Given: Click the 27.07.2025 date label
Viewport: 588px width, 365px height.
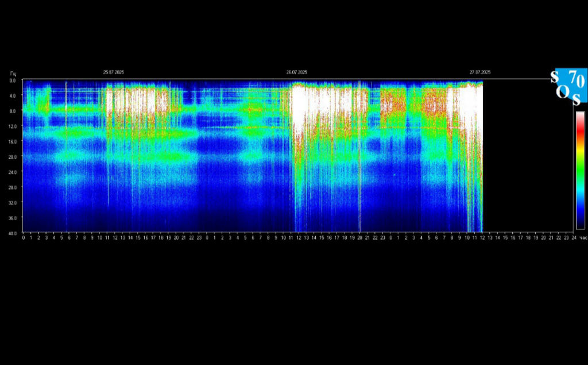Looking at the screenshot, I should 479,72.
